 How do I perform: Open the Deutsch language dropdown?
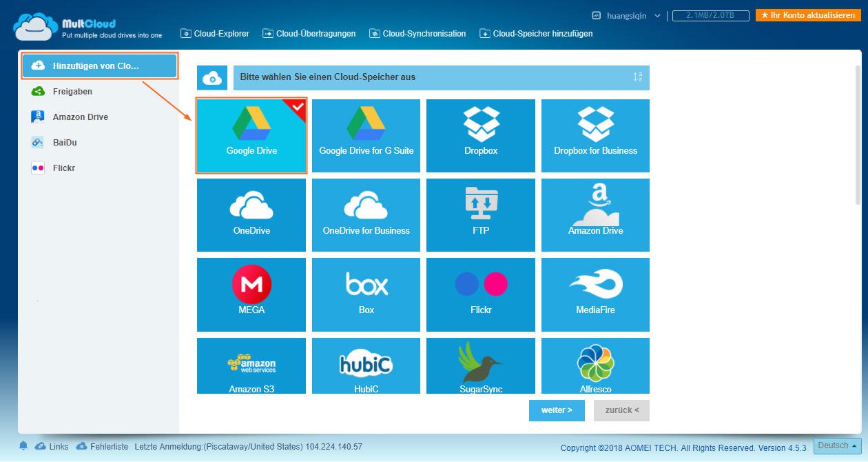(x=838, y=446)
